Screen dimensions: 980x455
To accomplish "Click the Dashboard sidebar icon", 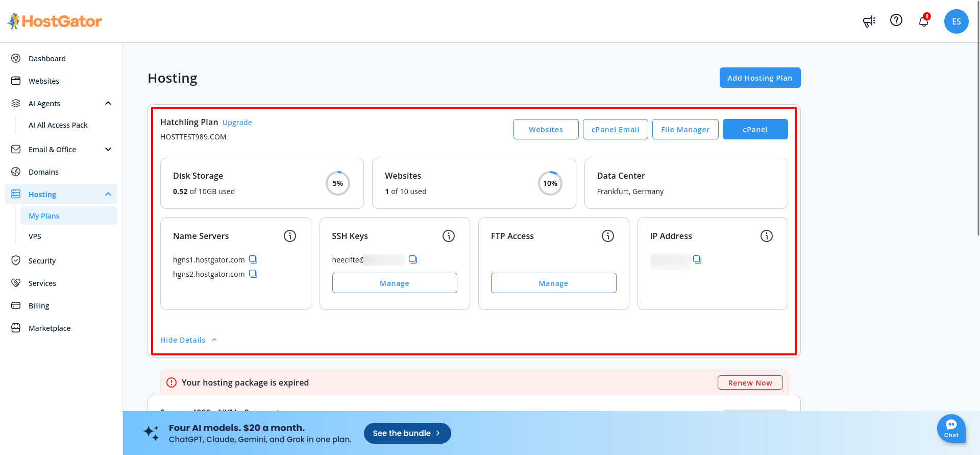I will tap(16, 58).
